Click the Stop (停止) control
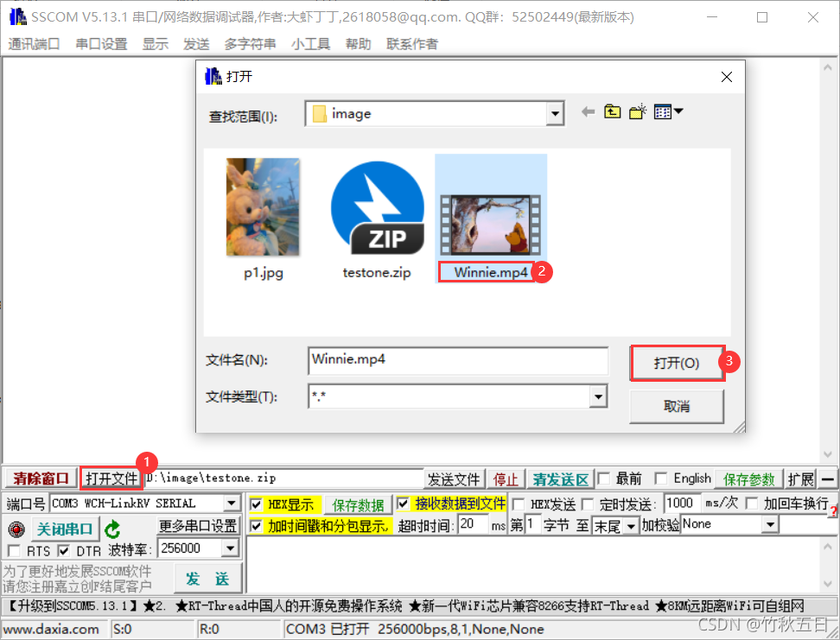The width and height of the screenshot is (840, 640). point(506,478)
